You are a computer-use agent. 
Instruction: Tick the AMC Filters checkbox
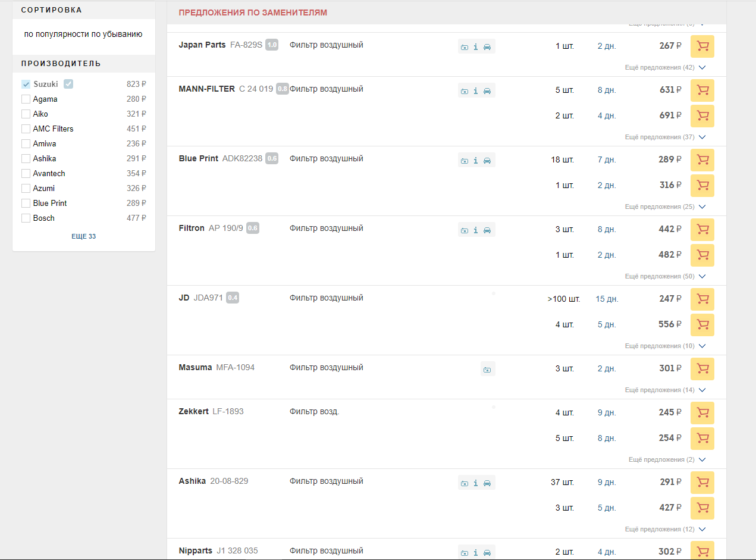click(x=26, y=129)
